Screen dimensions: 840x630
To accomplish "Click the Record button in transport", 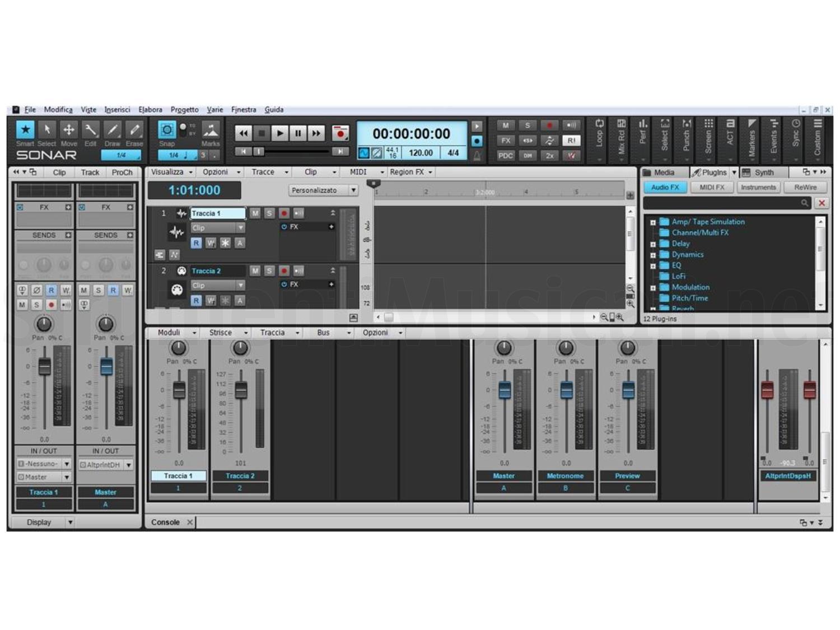I will (x=340, y=133).
